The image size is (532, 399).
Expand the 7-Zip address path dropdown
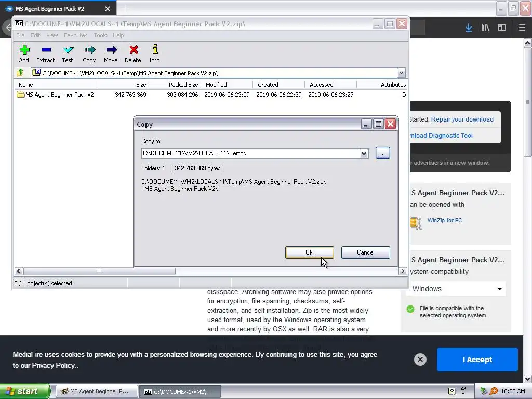(x=401, y=73)
